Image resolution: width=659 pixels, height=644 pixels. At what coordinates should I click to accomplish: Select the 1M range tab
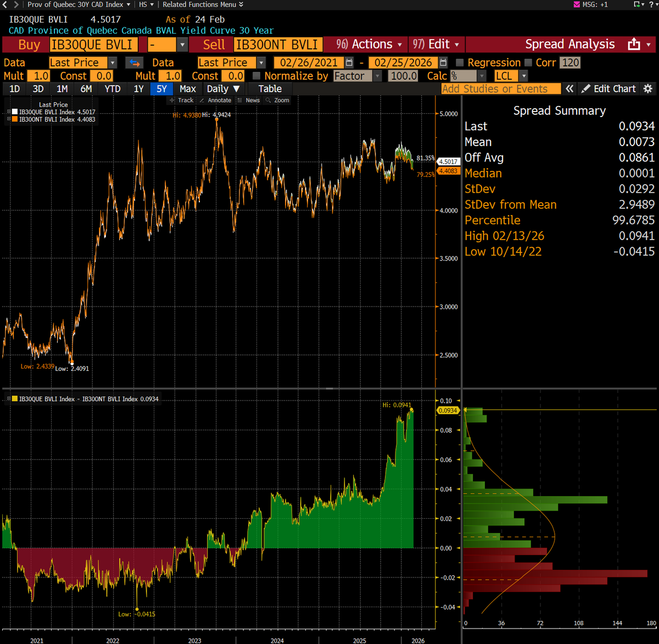tap(62, 89)
